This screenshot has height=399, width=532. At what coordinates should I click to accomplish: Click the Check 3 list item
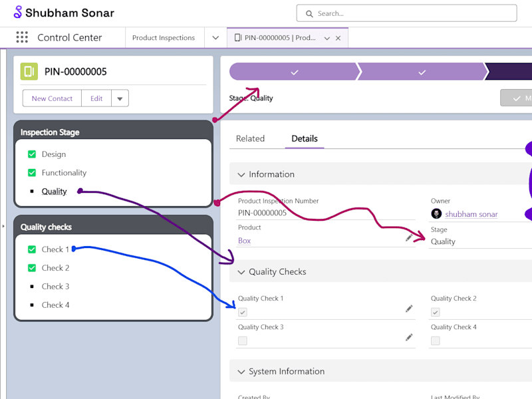click(x=55, y=287)
